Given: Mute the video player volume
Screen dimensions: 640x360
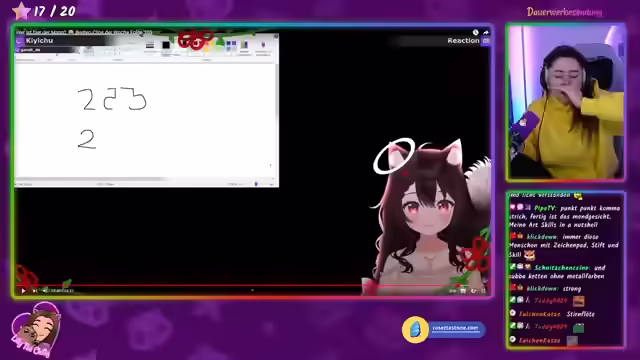Looking at the screenshot, I should [45, 291].
